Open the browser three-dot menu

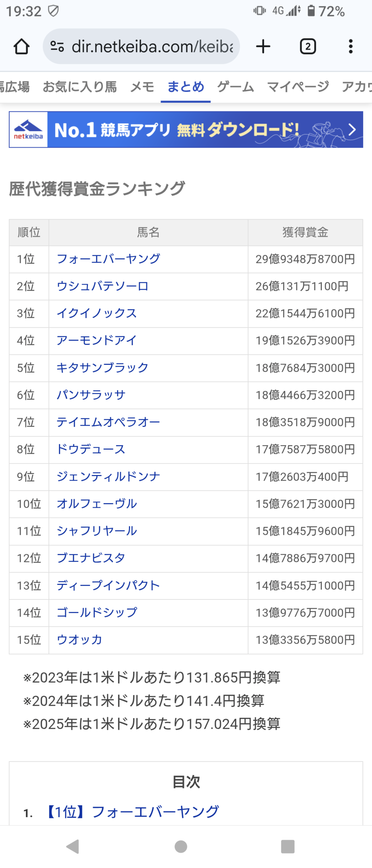pos(351,47)
